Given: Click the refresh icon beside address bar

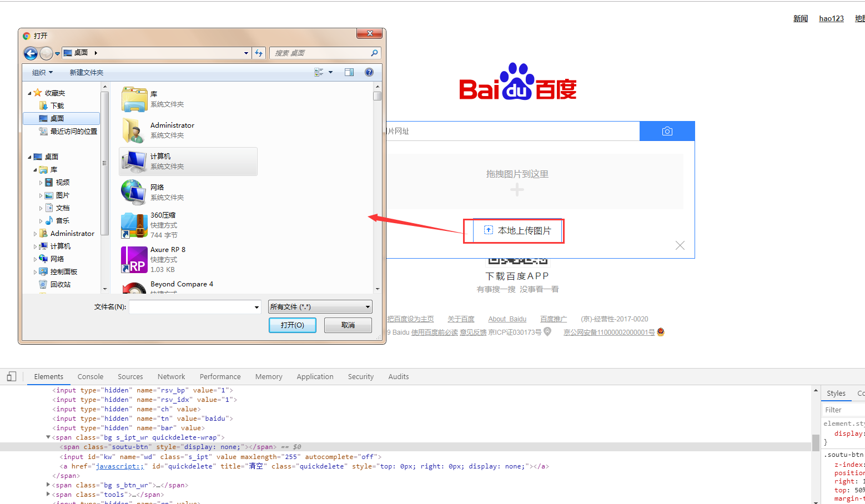Looking at the screenshot, I should (259, 53).
